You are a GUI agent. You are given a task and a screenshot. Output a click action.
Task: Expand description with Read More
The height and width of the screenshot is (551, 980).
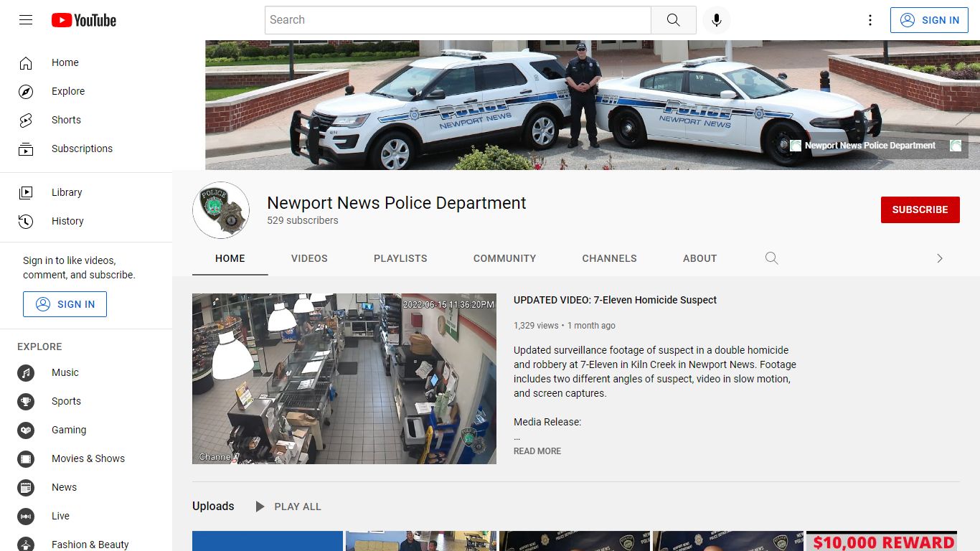pyautogui.click(x=537, y=451)
